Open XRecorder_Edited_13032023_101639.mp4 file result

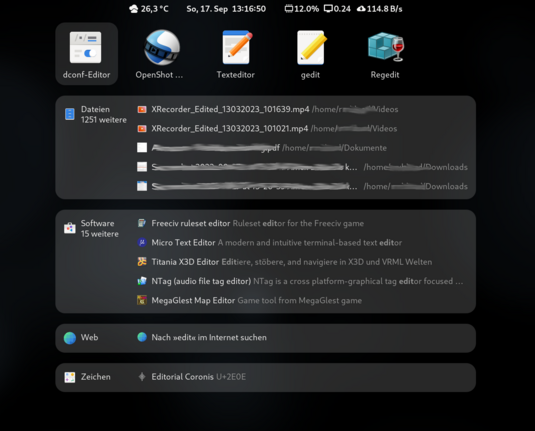click(302, 109)
